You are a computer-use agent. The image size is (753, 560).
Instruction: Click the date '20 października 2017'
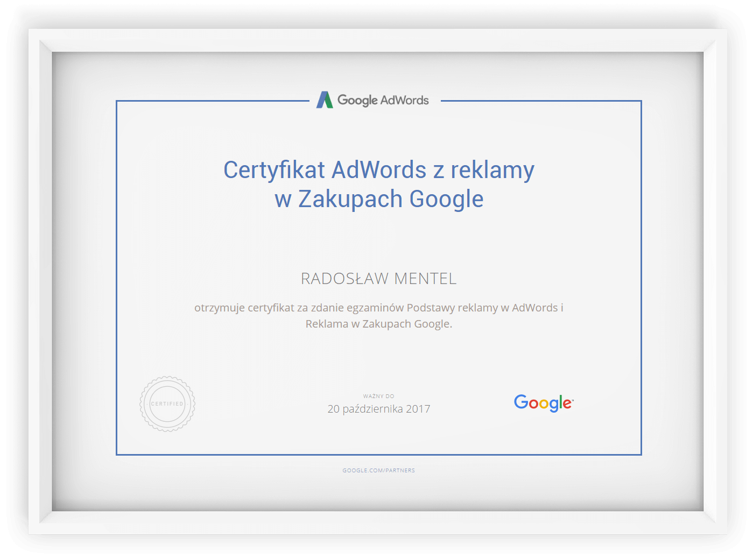[379, 409]
